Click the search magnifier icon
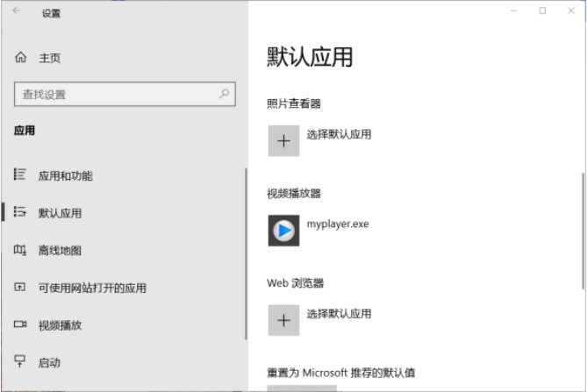This screenshot has width=587, height=392. (225, 94)
